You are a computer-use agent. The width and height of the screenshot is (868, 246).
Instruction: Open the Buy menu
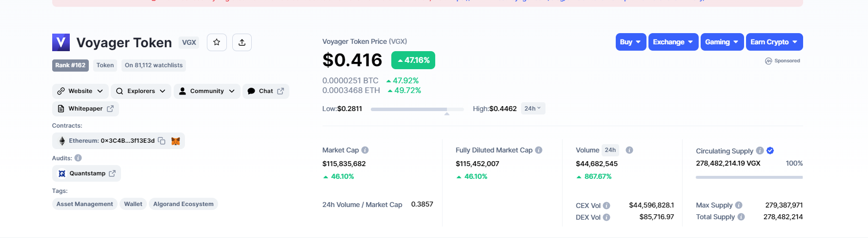pos(630,42)
